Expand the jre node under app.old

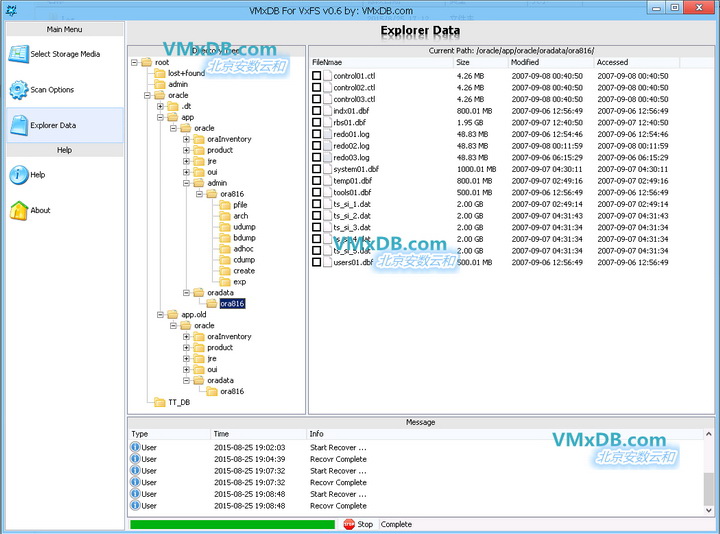pos(186,359)
